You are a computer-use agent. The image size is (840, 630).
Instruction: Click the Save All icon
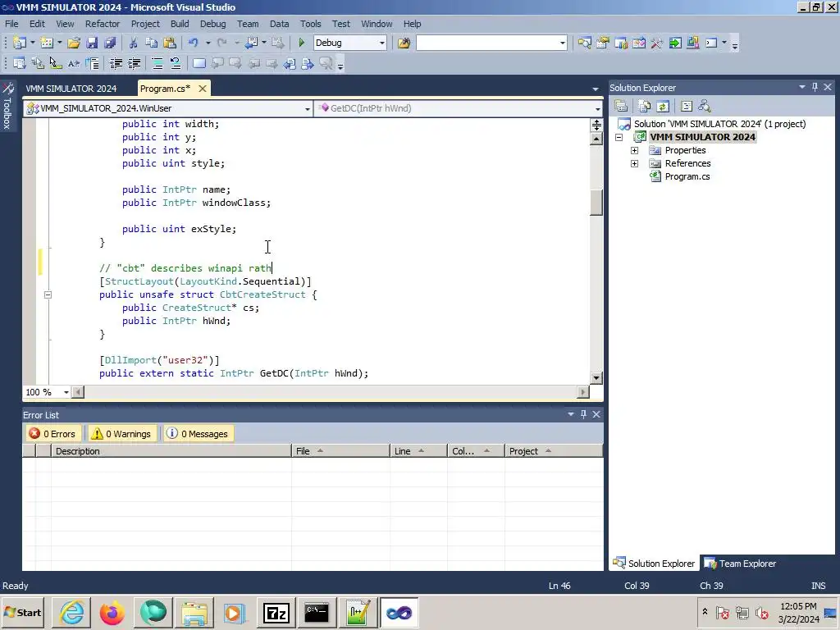111,43
